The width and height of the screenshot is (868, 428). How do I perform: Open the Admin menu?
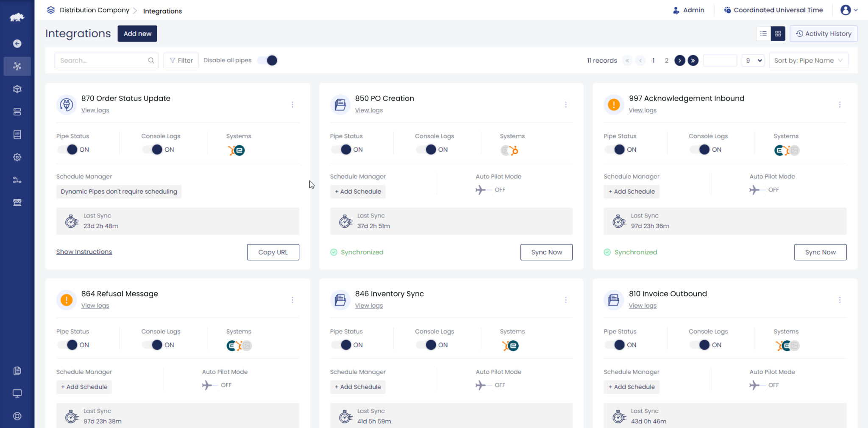pyautogui.click(x=689, y=10)
